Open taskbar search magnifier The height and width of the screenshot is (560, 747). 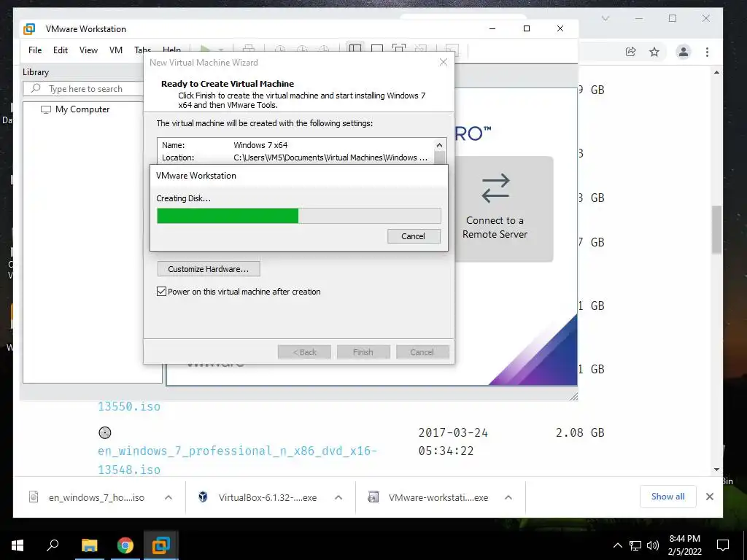click(53, 545)
